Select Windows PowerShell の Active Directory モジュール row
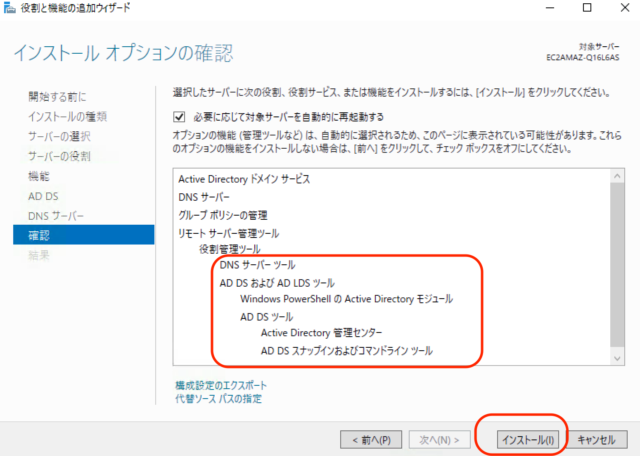 point(346,299)
